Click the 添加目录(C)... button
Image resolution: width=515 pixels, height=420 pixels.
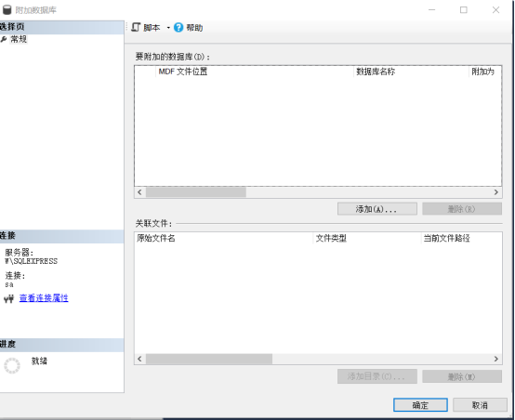coord(377,376)
